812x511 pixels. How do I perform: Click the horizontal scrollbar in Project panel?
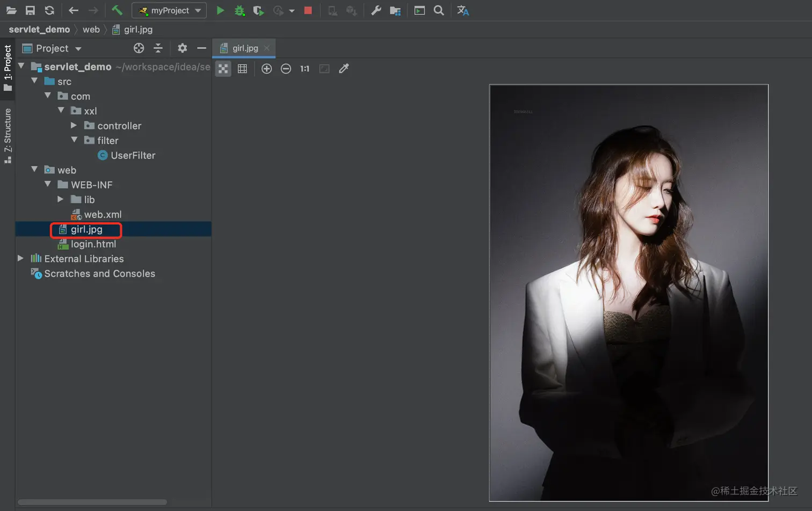point(92,502)
